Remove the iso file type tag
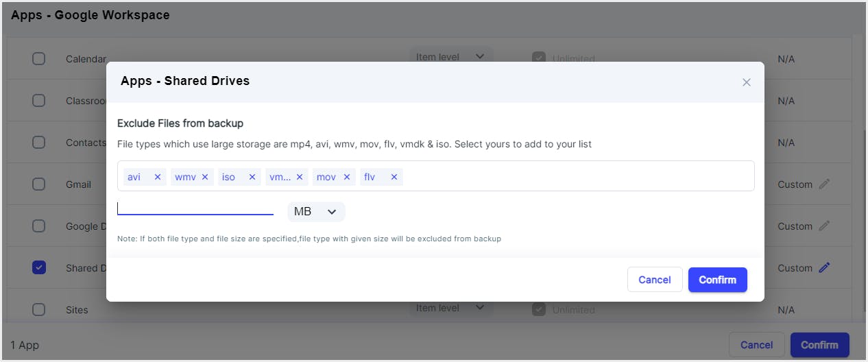Viewport: 868px width, 362px height. point(252,177)
